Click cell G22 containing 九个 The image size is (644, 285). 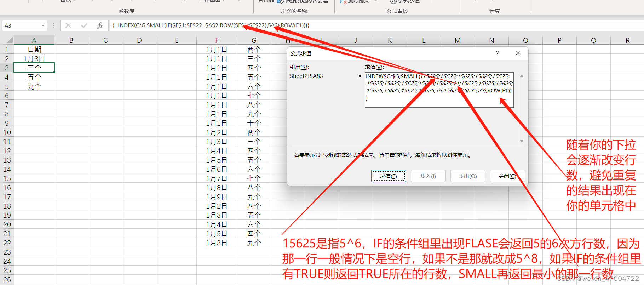(254, 243)
